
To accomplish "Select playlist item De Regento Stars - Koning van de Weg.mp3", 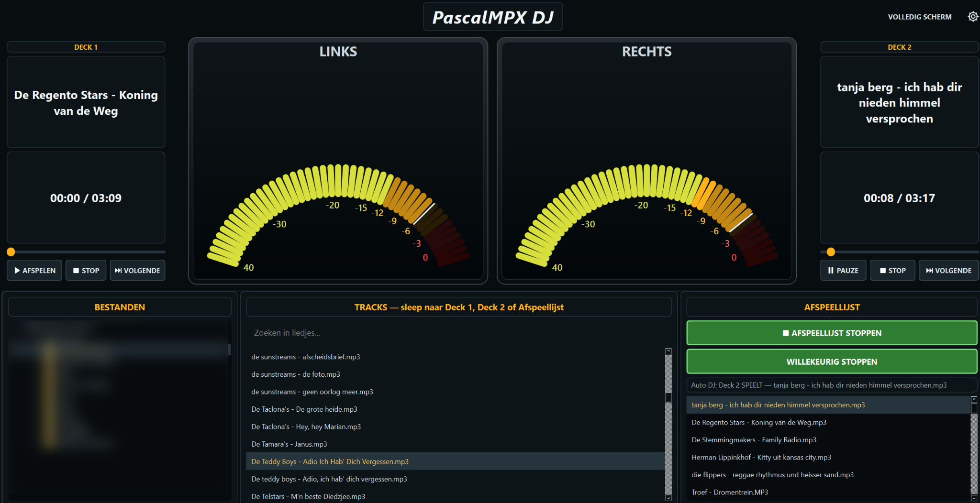I will coord(828,423).
